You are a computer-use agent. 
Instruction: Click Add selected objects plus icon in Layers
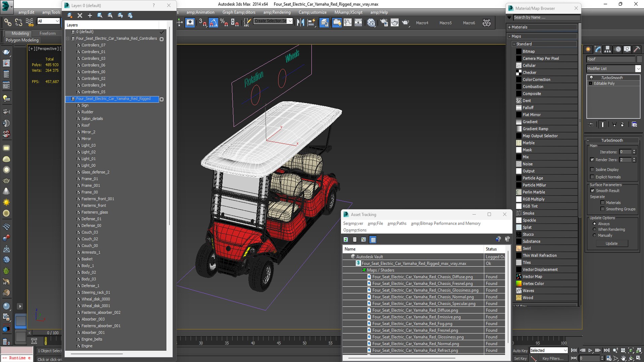click(90, 15)
